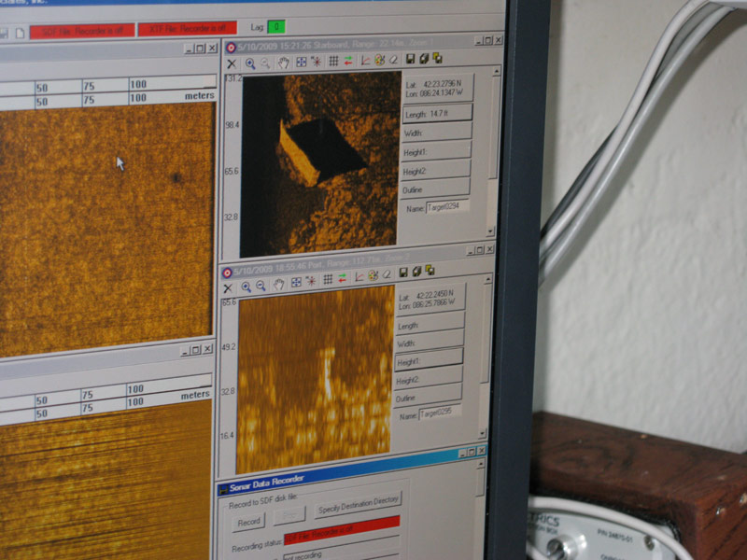
Task: Click the green-red swap arrows in Port window
Action: point(343,278)
